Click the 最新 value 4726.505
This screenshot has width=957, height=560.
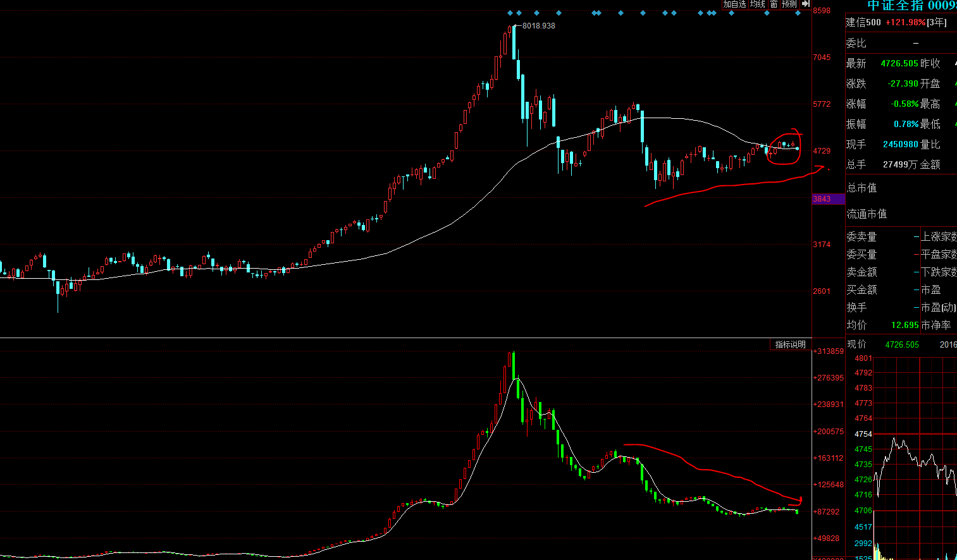tap(899, 64)
